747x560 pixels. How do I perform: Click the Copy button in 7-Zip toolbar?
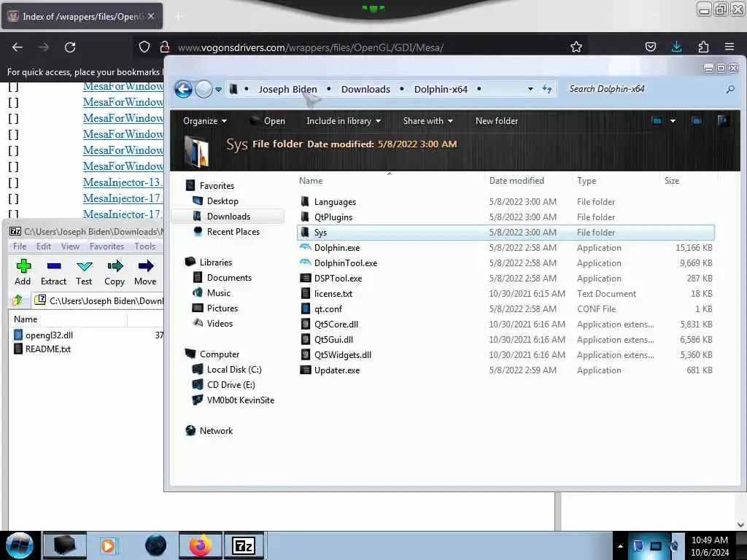click(x=115, y=273)
